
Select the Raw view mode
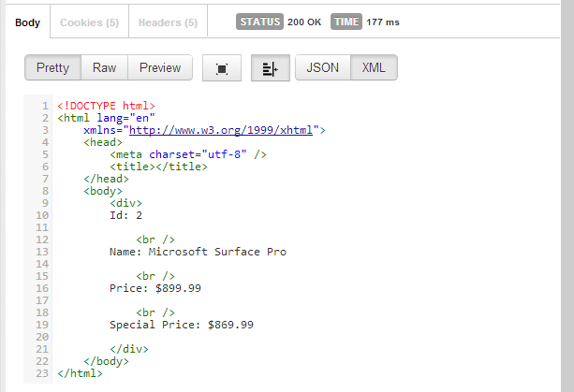point(104,67)
